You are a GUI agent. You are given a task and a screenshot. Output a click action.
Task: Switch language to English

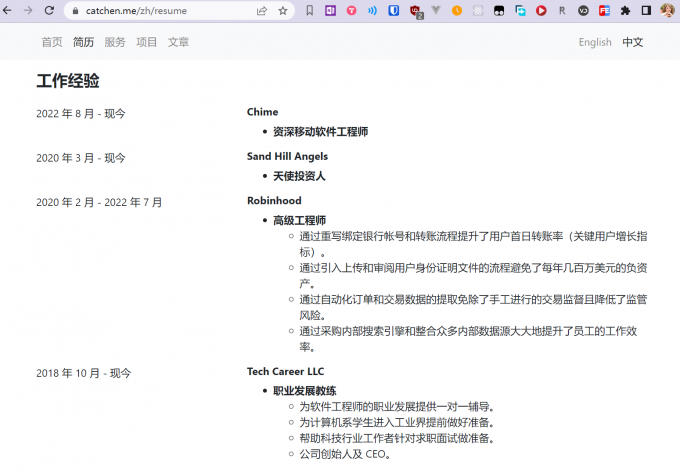pyautogui.click(x=595, y=42)
